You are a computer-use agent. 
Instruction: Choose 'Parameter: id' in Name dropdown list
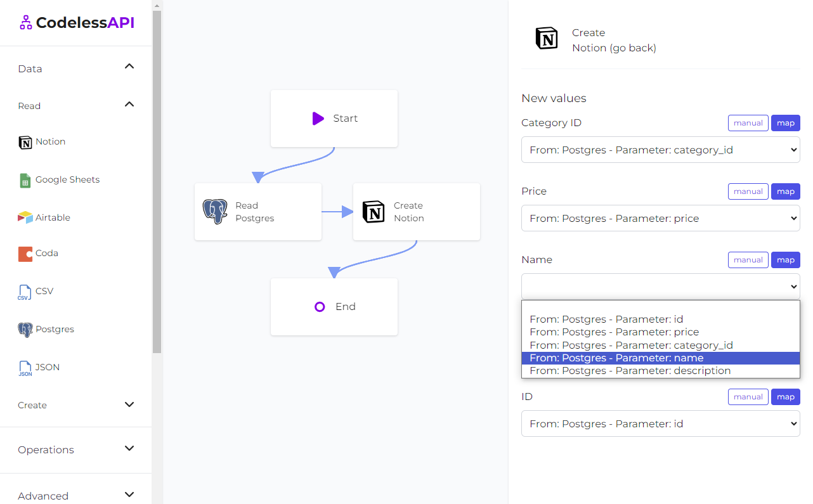tap(660, 320)
